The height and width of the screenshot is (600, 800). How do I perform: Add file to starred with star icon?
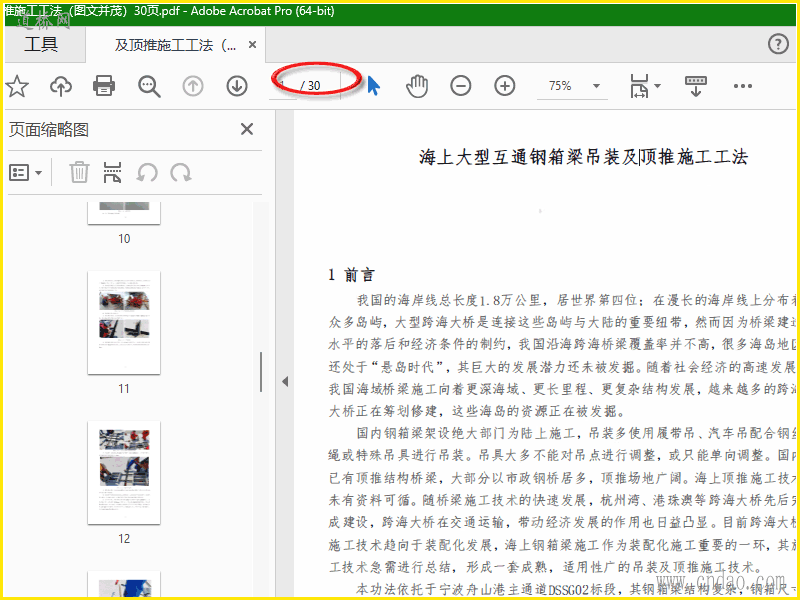coord(17,86)
